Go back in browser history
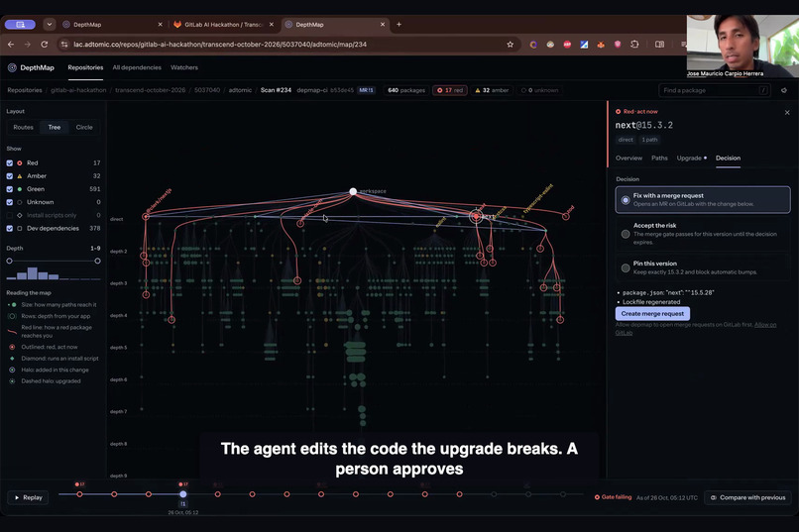The image size is (799, 532). [x=11, y=45]
